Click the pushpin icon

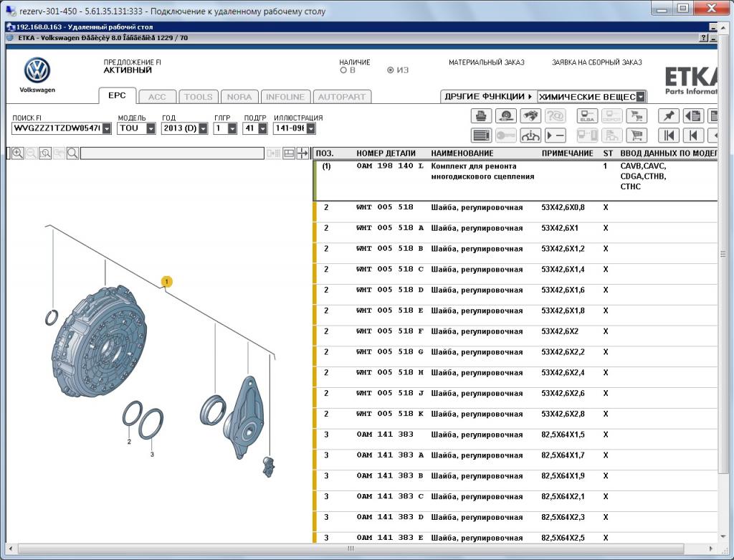669,115
